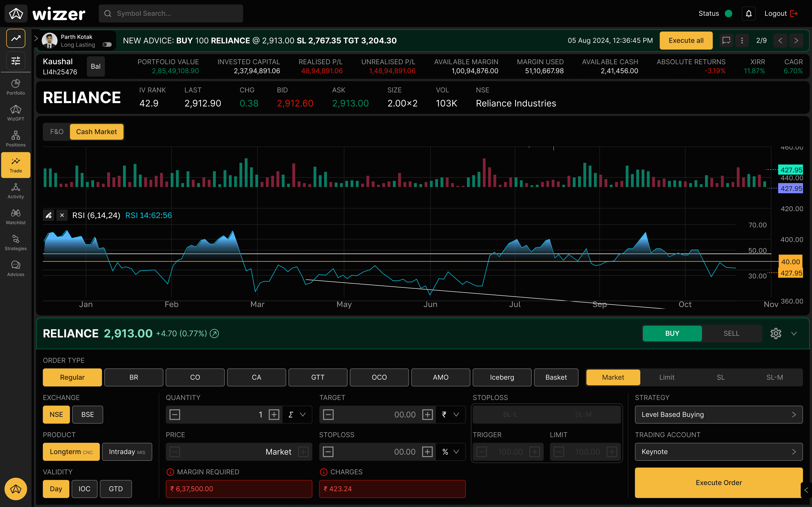812x507 pixels.
Task: Open the advice comment icon
Action: [x=726, y=41]
